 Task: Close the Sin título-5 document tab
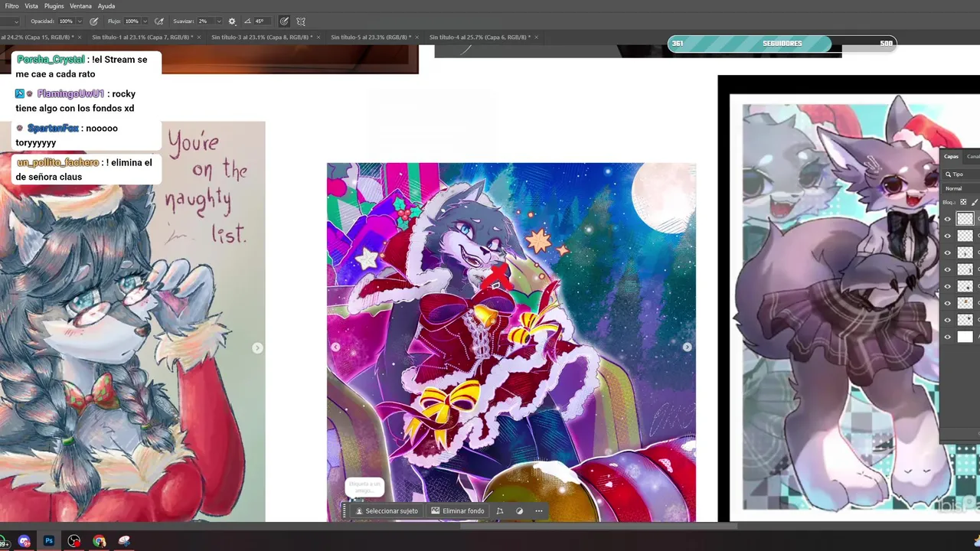pos(416,37)
